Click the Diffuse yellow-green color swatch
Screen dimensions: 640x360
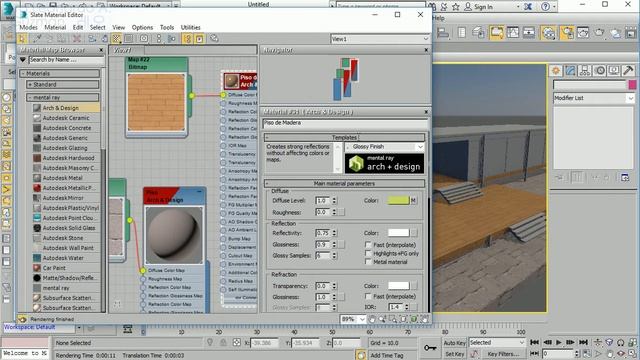[x=398, y=200]
